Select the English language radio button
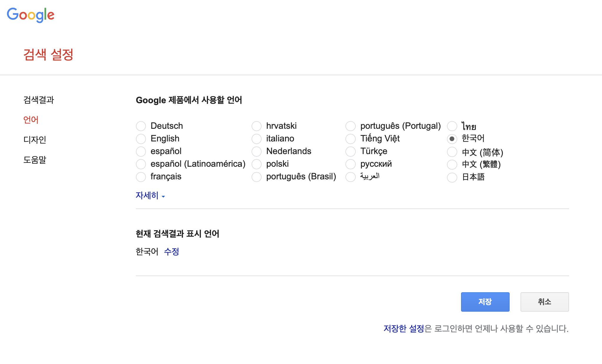The height and width of the screenshot is (364, 602). point(141,138)
